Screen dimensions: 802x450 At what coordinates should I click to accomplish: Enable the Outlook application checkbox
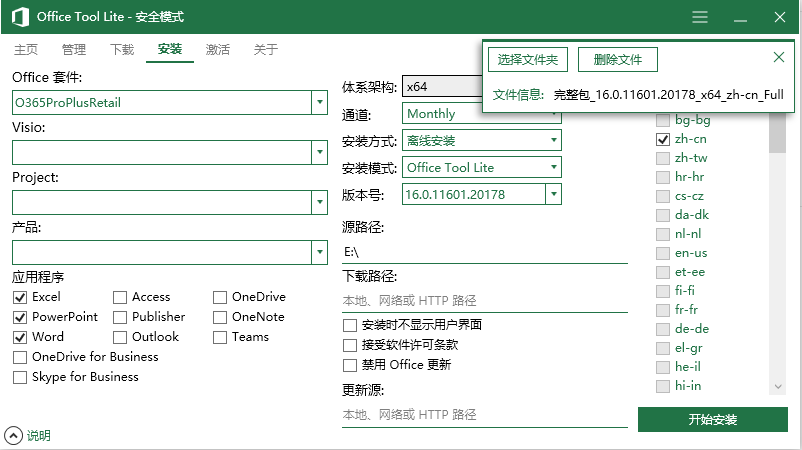[x=120, y=337]
